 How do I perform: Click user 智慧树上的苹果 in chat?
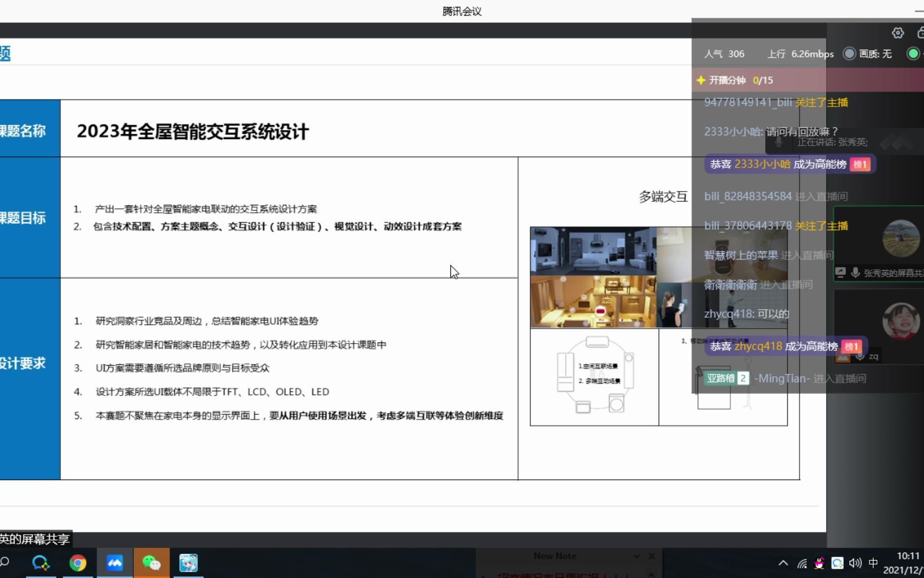tap(741, 255)
